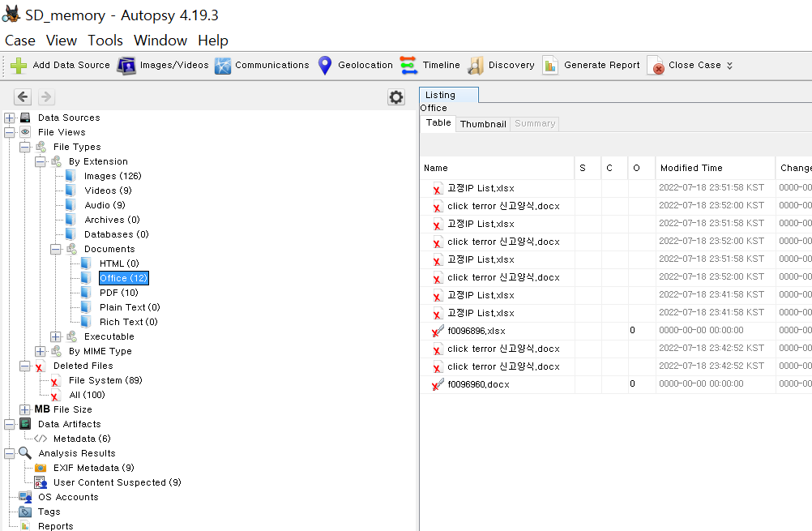
Task: Open the View menu
Action: click(61, 41)
